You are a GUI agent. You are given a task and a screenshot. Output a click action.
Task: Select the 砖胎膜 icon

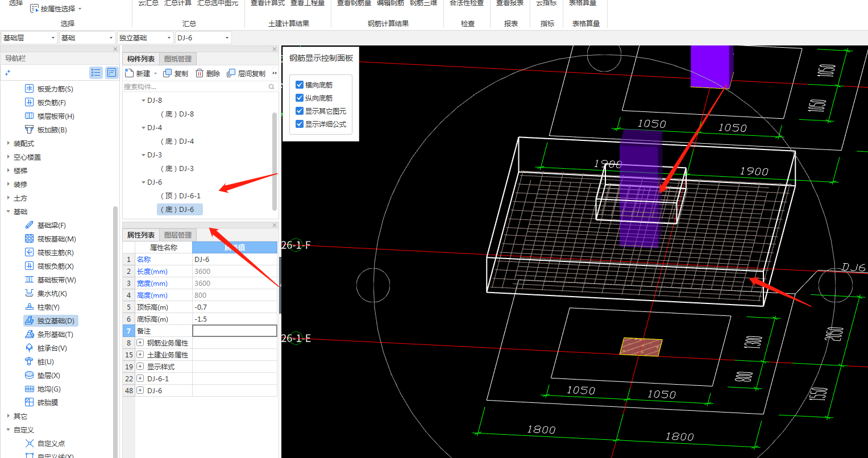click(29, 402)
